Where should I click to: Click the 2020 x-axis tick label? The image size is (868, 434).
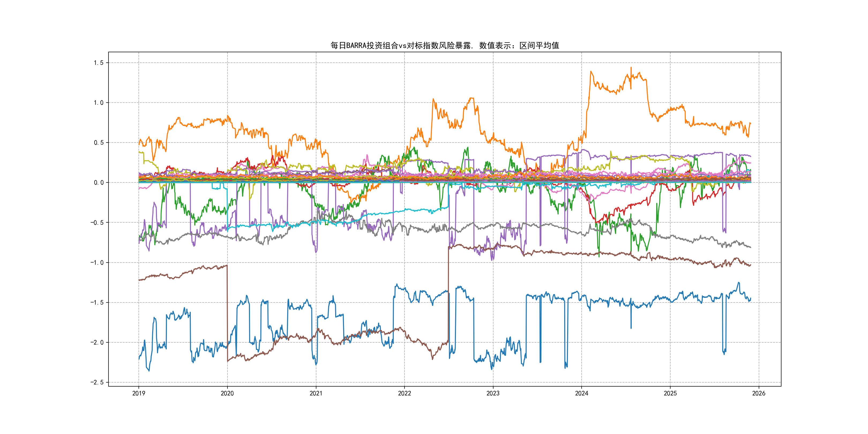227,393
